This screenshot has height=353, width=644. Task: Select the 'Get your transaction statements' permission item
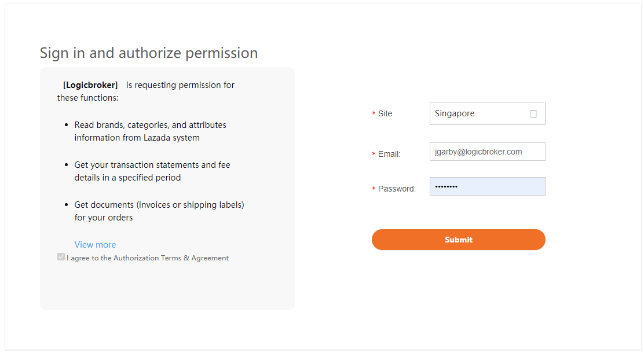point(152,171)
